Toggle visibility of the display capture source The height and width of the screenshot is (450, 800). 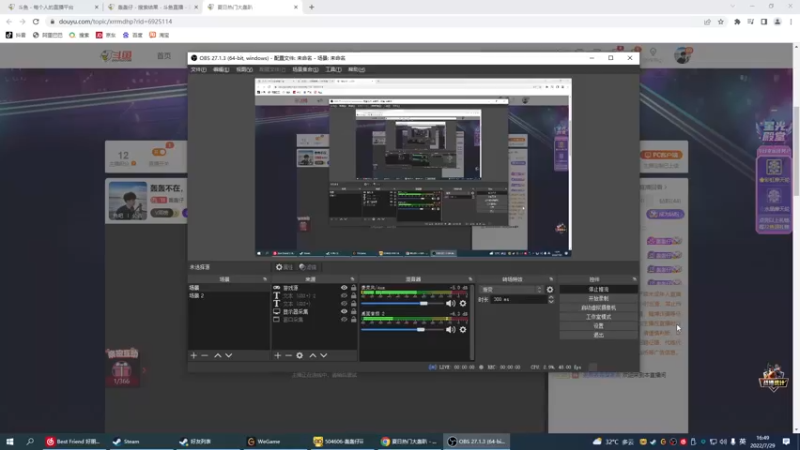click(344, 311)
